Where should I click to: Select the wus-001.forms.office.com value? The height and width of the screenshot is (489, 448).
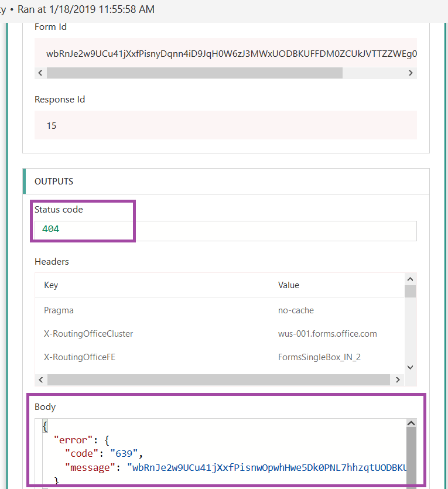(327, 334)
